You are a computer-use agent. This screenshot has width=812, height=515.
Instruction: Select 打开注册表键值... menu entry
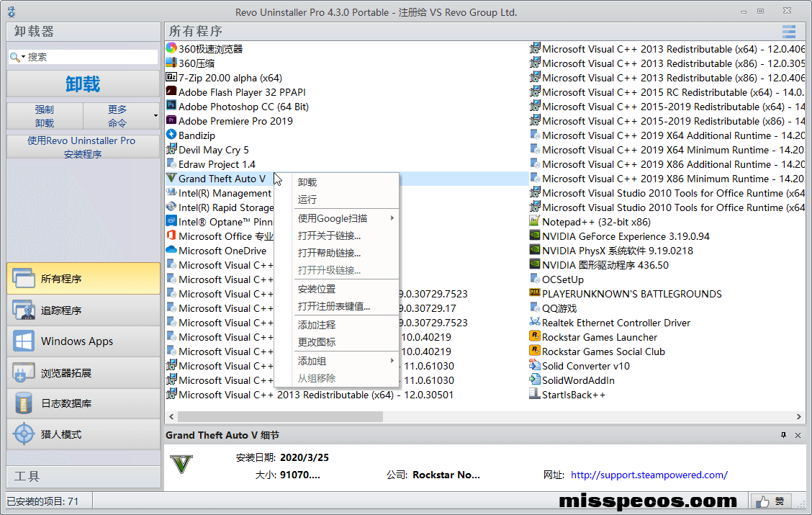tap(334, 306)
